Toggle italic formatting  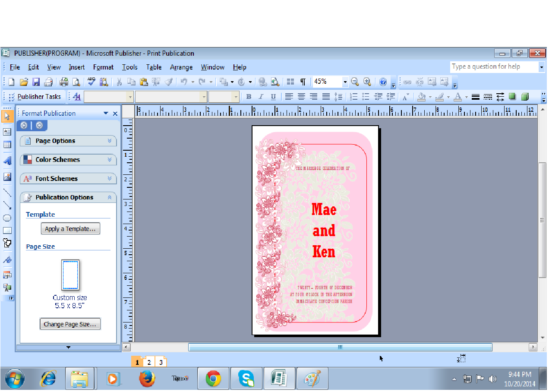[x=261, y=97]
